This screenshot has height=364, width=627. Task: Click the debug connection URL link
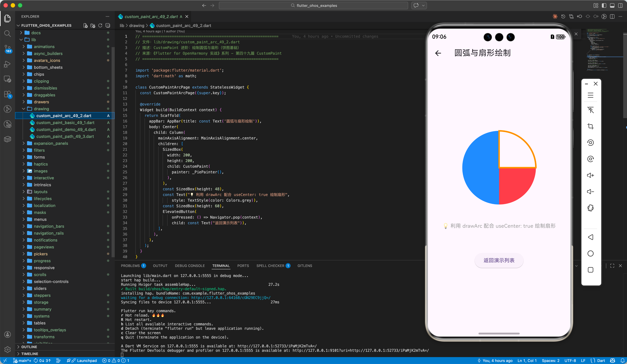coord(231,298)
